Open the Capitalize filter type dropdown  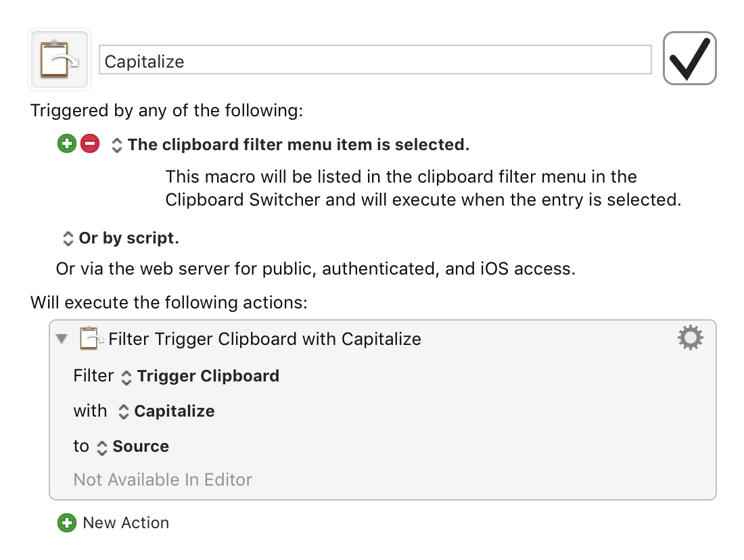(123, 412)
